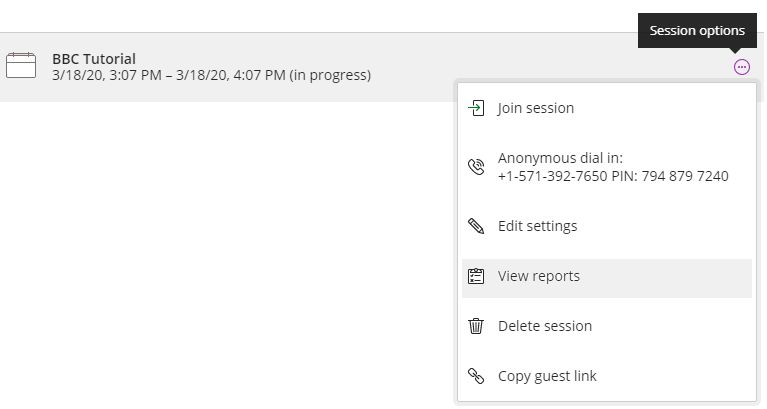Click the +1-571-392-7650 dial-in number
The image size is (767, 409).
pos(553,176)
